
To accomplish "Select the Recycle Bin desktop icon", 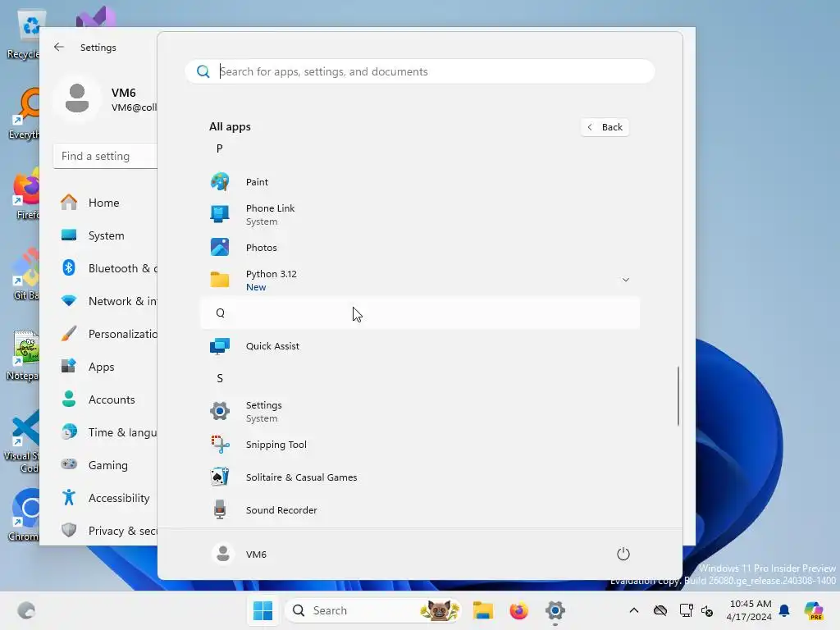I will (24, 34).
